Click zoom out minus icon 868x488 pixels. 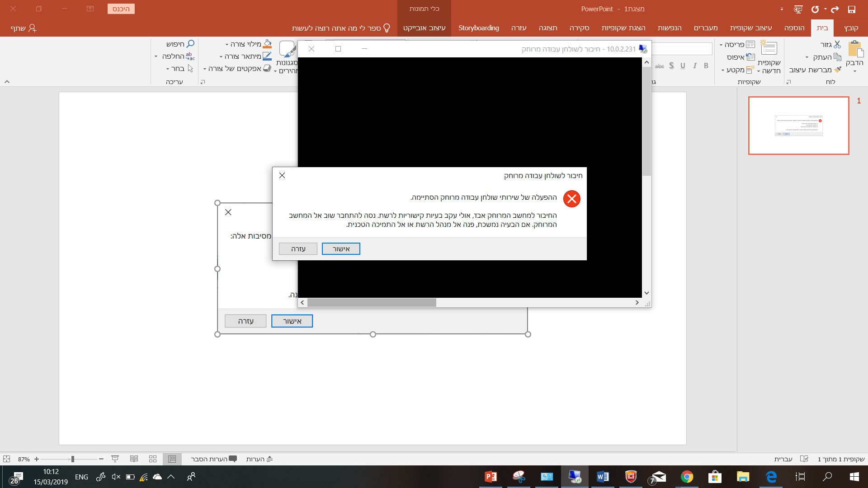pyautogui.click(x=101, y=459)
